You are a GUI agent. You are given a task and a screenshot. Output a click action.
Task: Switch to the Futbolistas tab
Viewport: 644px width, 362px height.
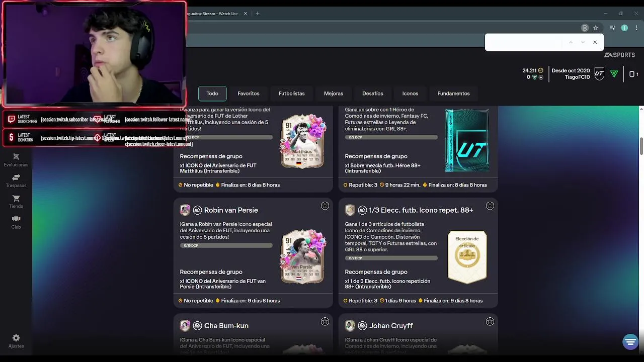click(x=292, y=94)
